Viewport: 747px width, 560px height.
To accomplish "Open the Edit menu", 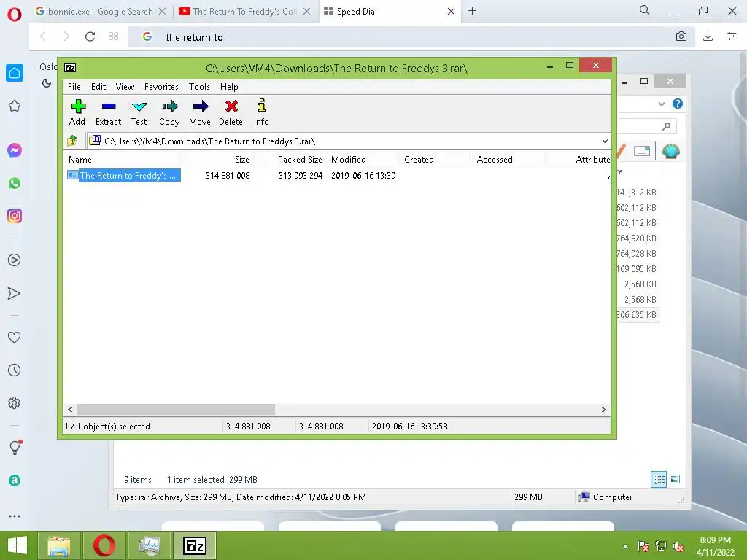I will point(98,87).
